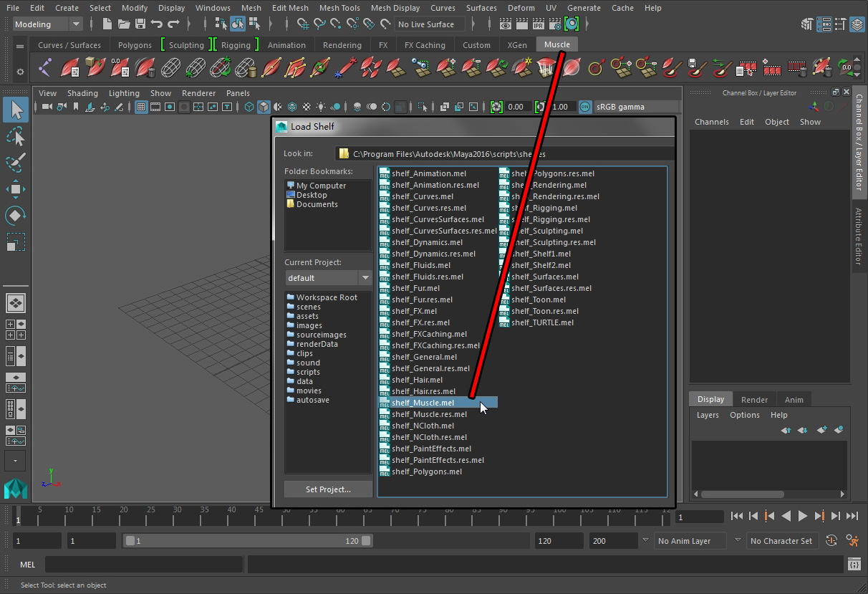Viewport: 868px width, 594px height.
Task: Switch to the Rigging shelf tab
Action: click(x=236, y=45)
